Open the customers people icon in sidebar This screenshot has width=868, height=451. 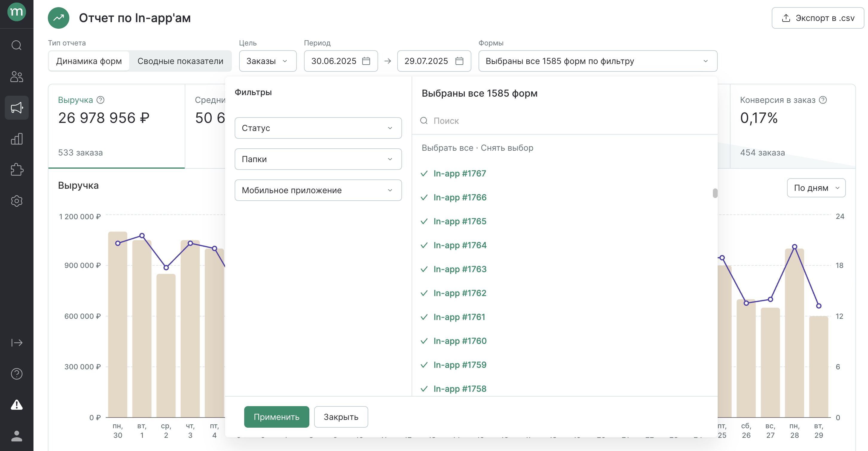pyautogui.click(x=16, y=77)
